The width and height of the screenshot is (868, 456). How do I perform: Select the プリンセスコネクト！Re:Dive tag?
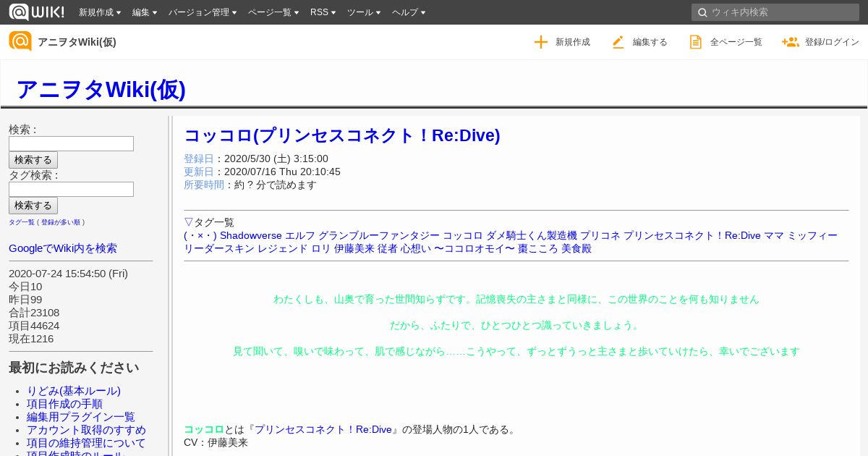(x=692, y=235)
